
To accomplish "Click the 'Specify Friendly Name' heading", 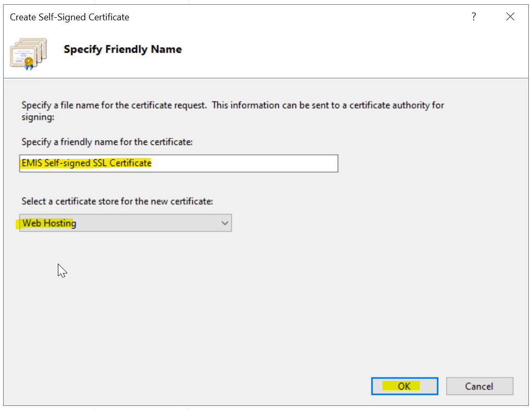I will (x=122, y=49).
